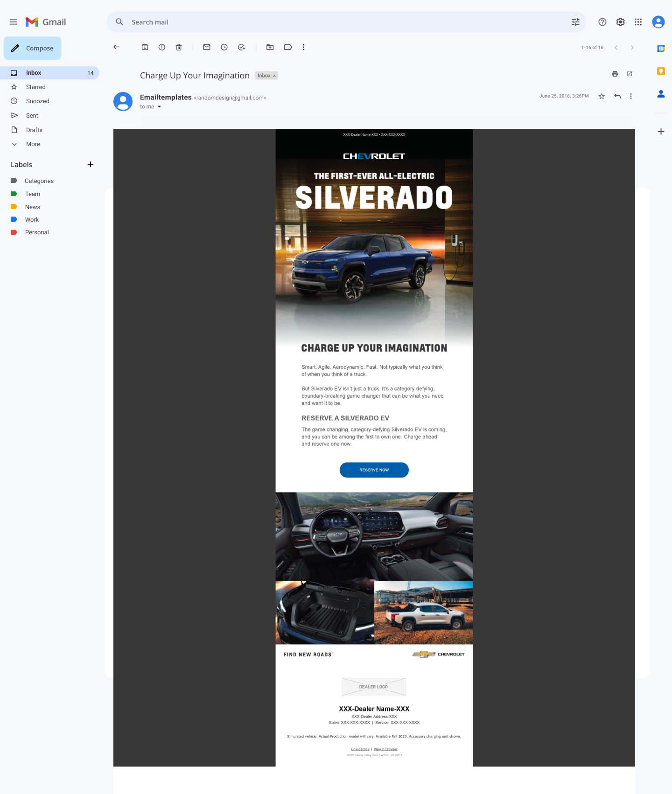Open the Google account avatar
Viewport: 672px width, 794px height.
pos(658,22)
